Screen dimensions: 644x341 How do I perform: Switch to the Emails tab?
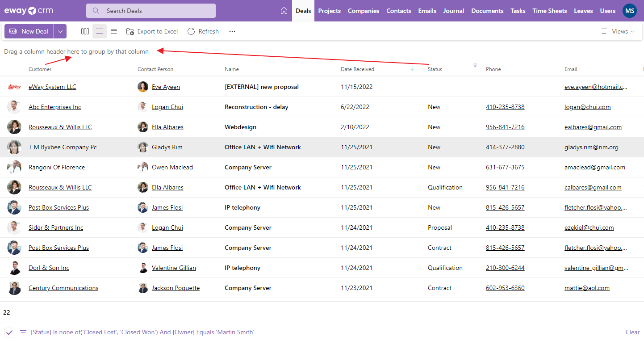tap(427, 11)
